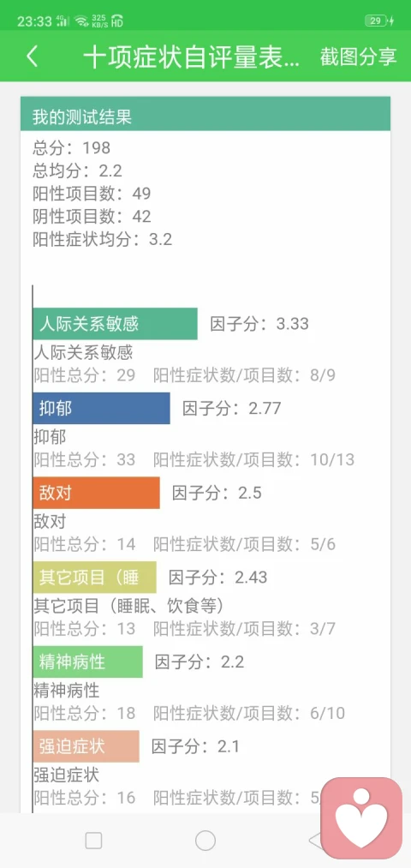Tap the 因子分：3.33 label
This screenshot has height=868, width=411.
click(259, 324)
